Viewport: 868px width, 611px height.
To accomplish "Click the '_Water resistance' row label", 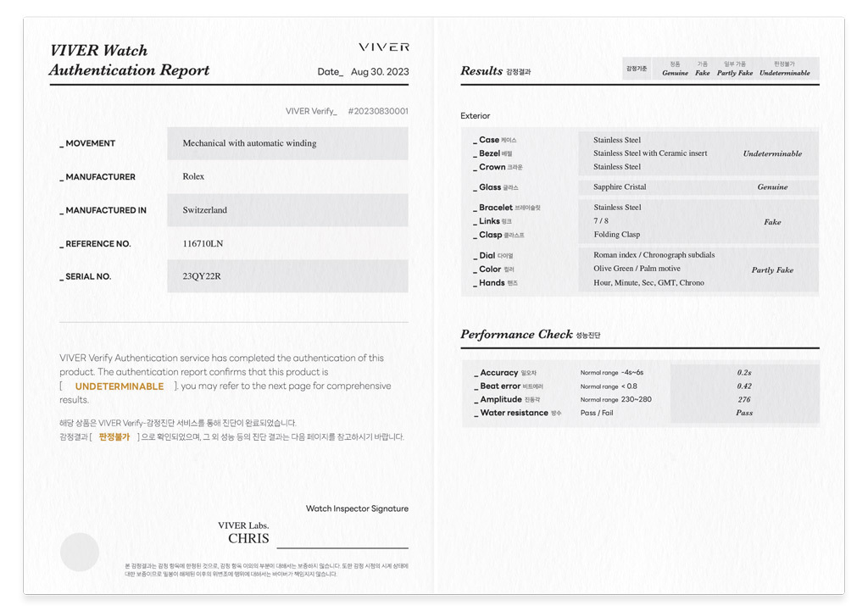I will click(x=518, y=413).
